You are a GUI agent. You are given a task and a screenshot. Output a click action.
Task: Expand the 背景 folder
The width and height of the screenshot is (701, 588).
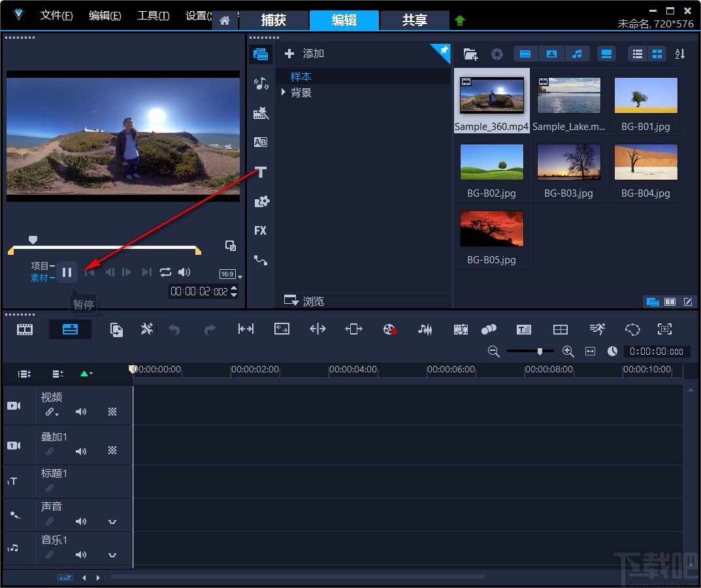point(284,93)
